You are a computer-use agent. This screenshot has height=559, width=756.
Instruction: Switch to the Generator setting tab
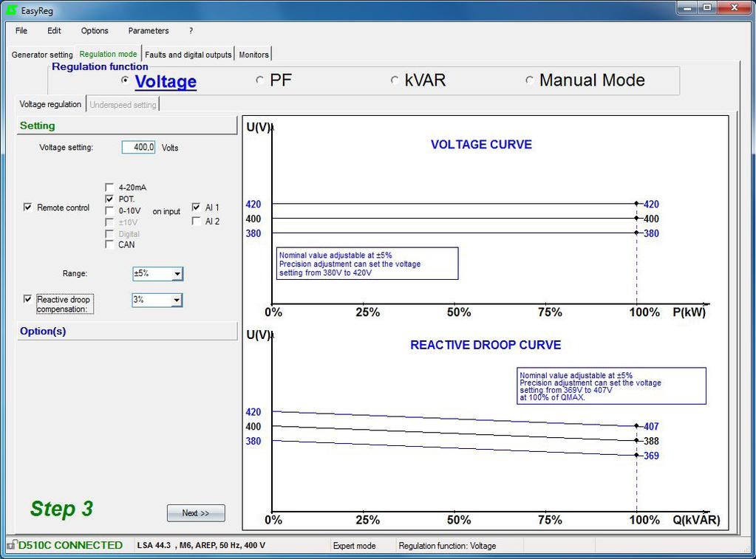point(42,55)
